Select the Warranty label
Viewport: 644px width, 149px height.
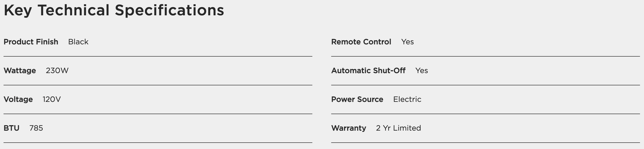[x=348, y=128]
